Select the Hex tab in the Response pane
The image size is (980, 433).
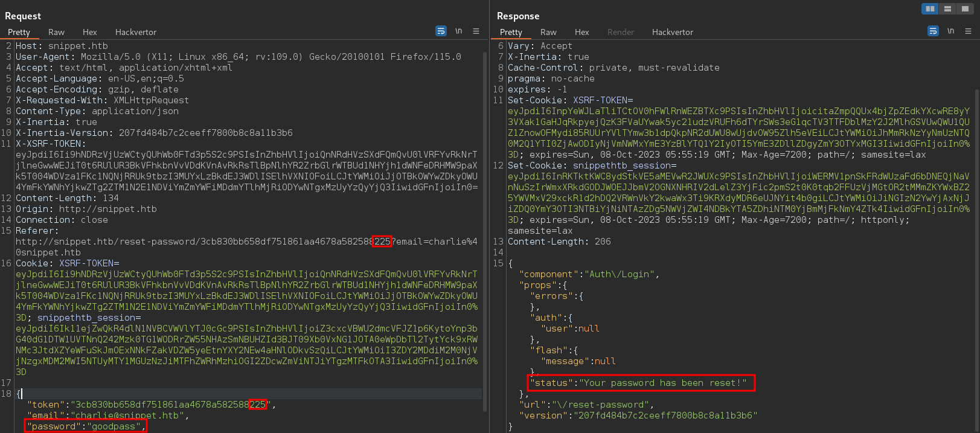[582, 32]
